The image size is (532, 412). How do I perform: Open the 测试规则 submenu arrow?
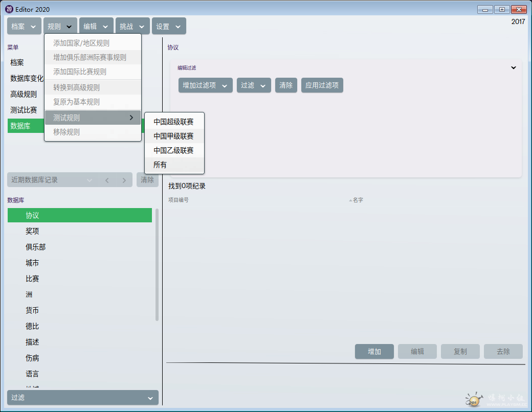point(131,118)
